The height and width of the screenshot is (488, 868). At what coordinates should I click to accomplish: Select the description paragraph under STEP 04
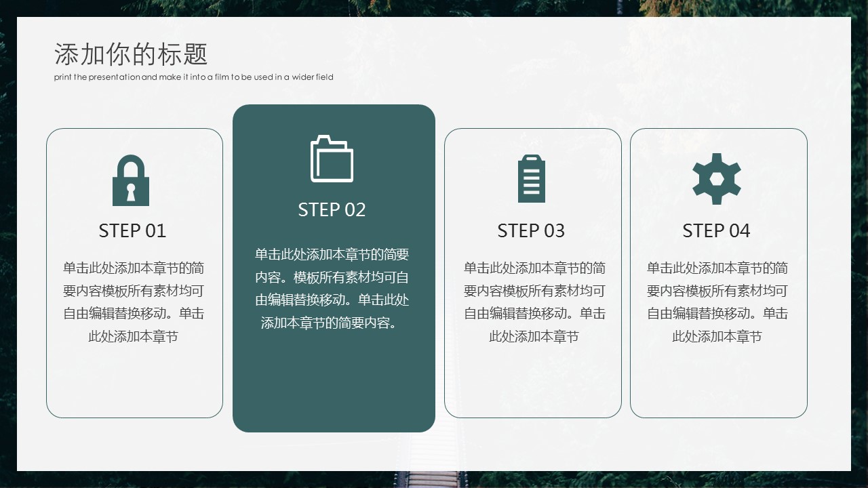717,302
